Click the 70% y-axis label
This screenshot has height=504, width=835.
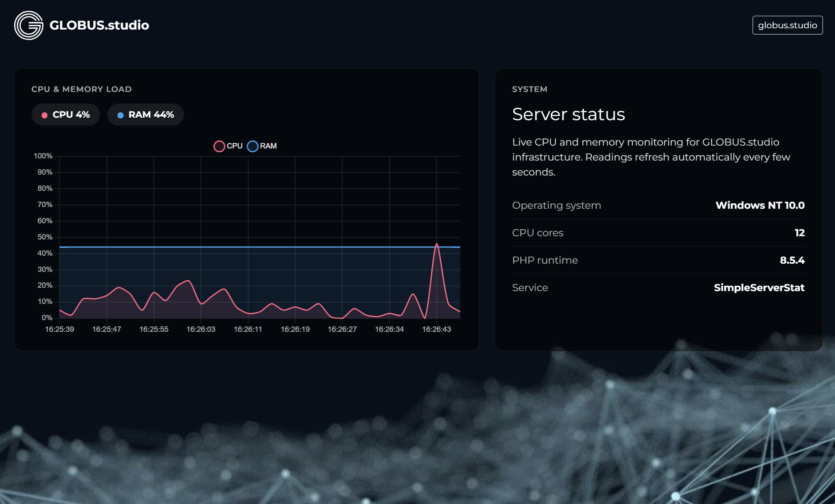(x=45, y=205)
